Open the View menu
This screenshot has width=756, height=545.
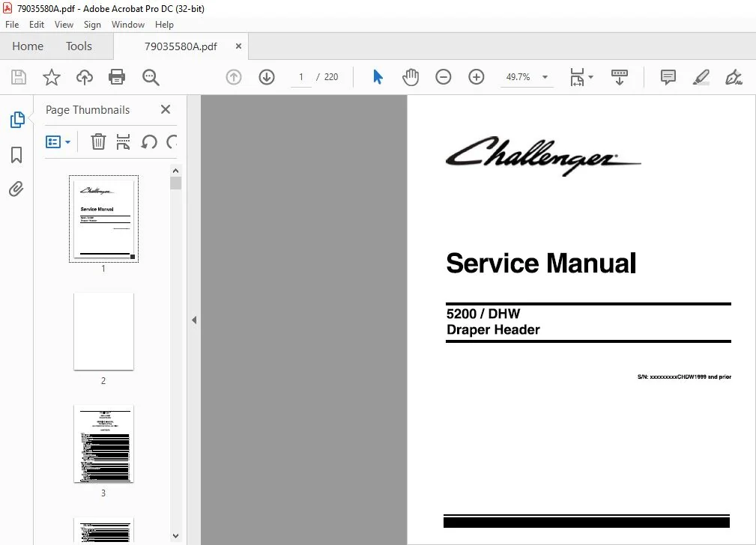click(x=64, y=25)
